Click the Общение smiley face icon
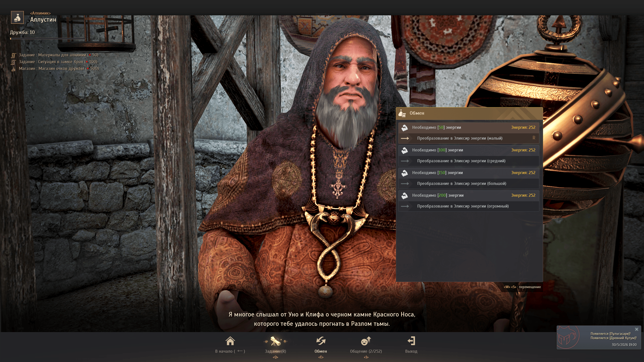The image size is (644, 362). 366,341
